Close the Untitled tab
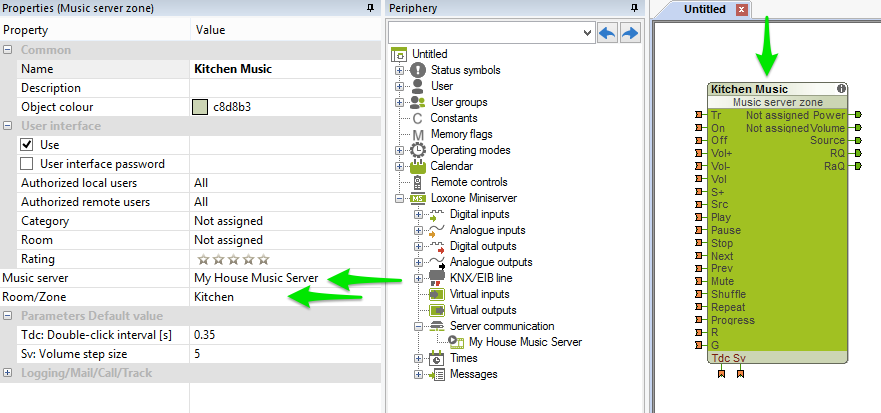 click(x=741, y=10)
